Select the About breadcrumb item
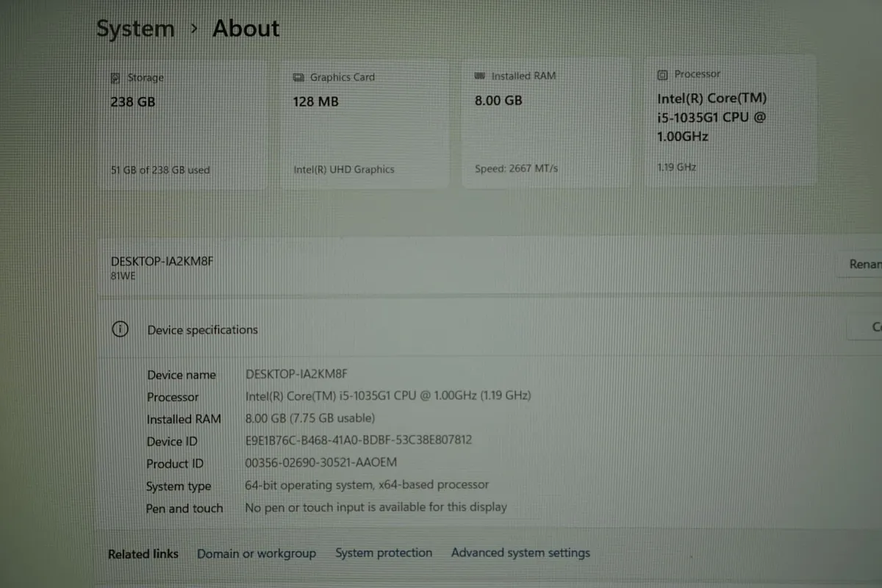The width and height of the screenshot is (882, 588). (245, 28)
